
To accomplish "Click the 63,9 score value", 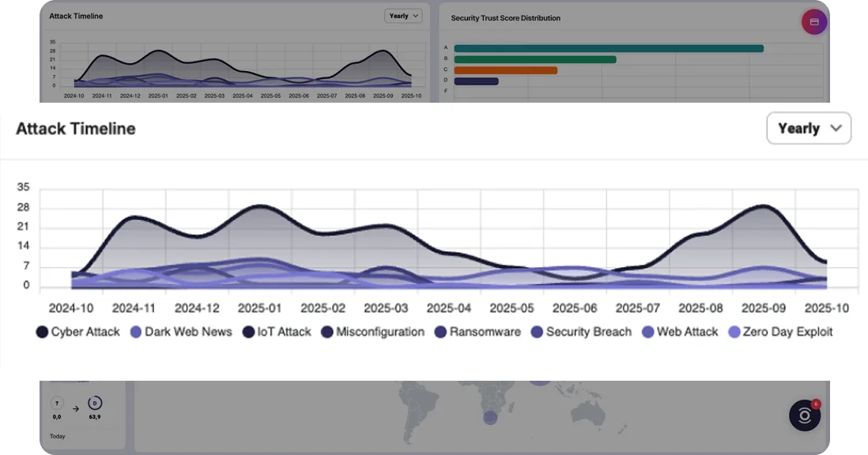I will coord(95,417).
